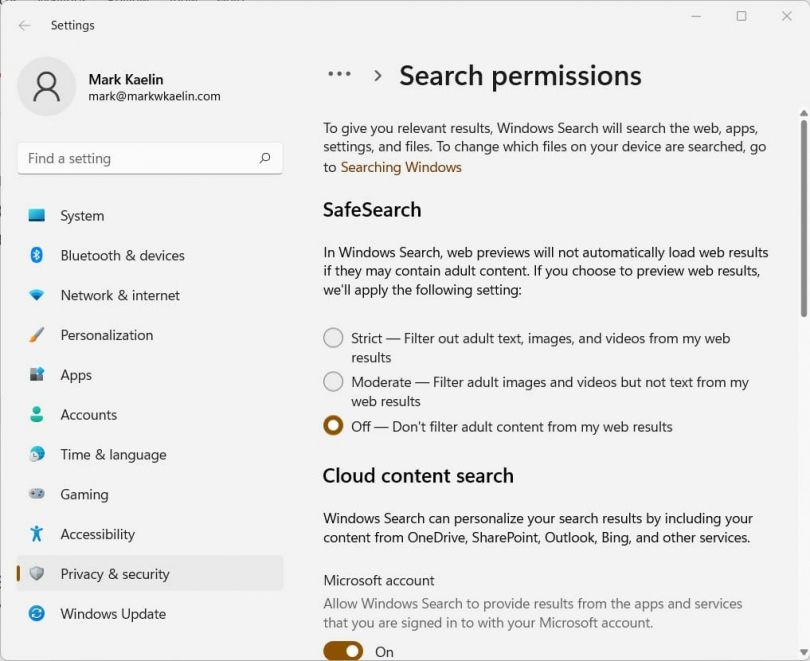Select the Moderate SafeSearch option
810x661 pixels.
(332, 381)
